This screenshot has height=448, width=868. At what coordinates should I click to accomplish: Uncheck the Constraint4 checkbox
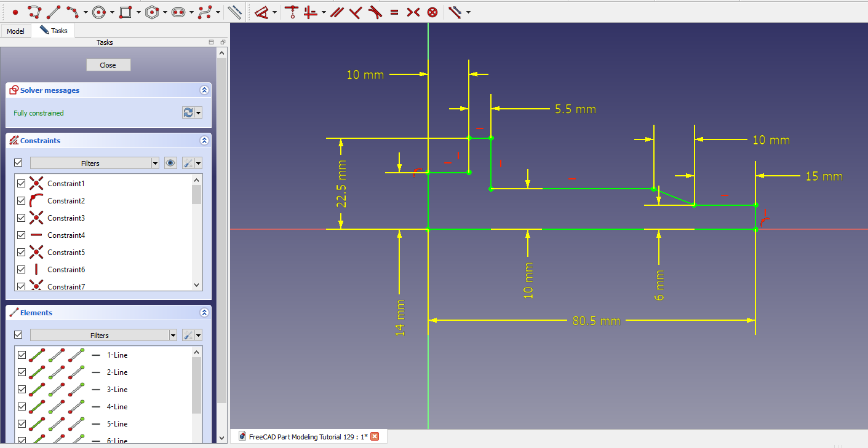tap(22, 235)
